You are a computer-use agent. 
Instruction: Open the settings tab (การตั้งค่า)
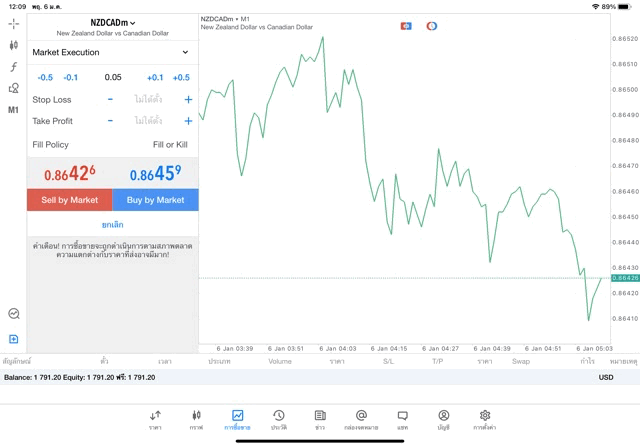[485, 420]
